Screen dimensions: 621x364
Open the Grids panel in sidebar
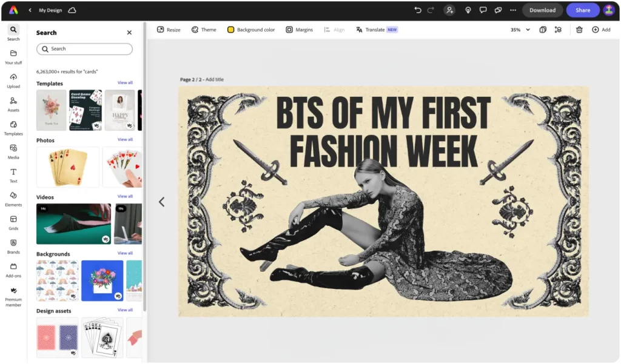[13, 222]
